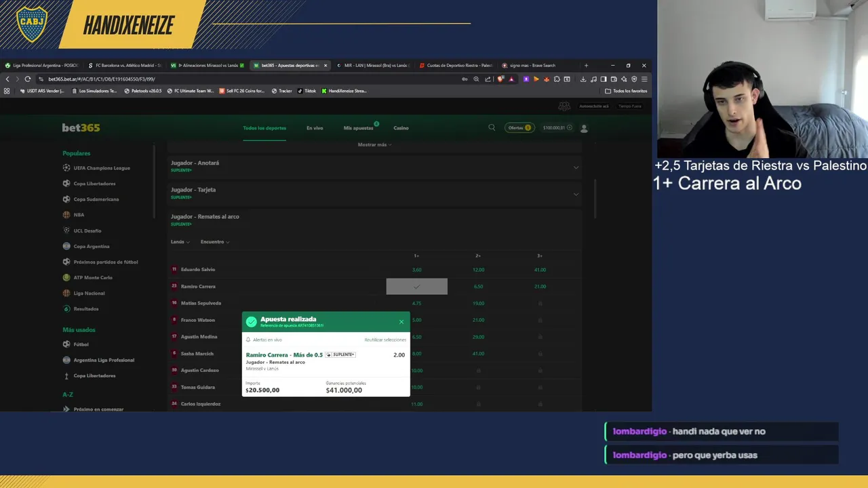Click the Palelools v26.0.5 bookmark

pos(142,91)
